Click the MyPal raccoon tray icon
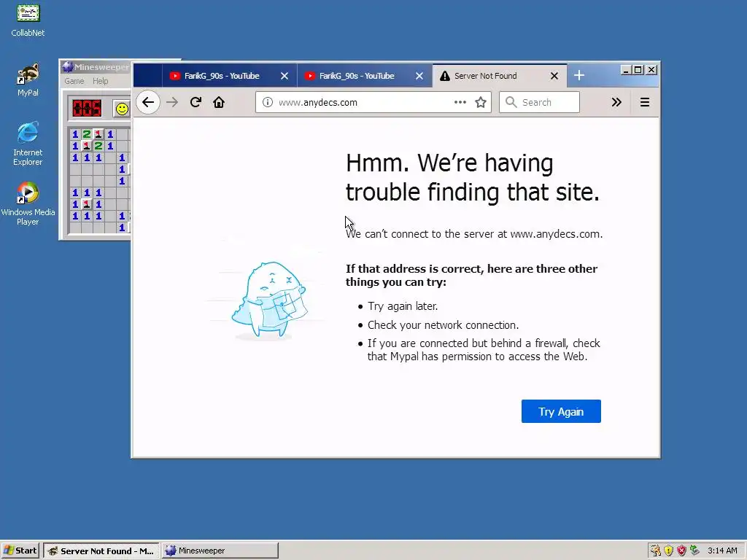Viewport: 747px width, 560px height. [x=656, y=551]
